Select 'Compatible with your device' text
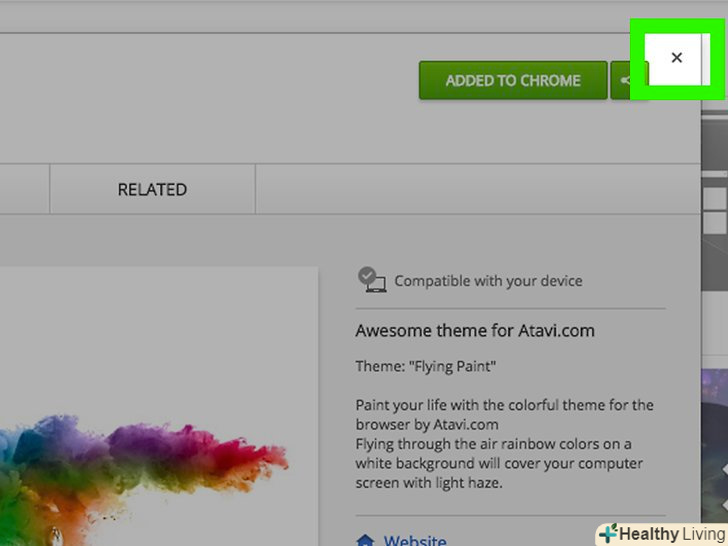The height and width of the screenshot is (546, 728). click(488, 281)
